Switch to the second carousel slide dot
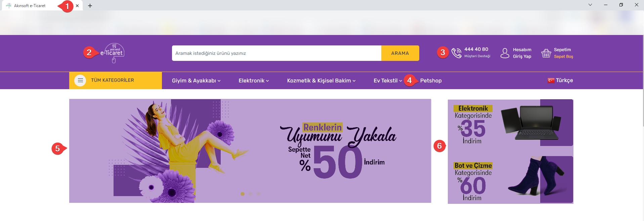The image size is (644, 221). click(x=250, y=194)
